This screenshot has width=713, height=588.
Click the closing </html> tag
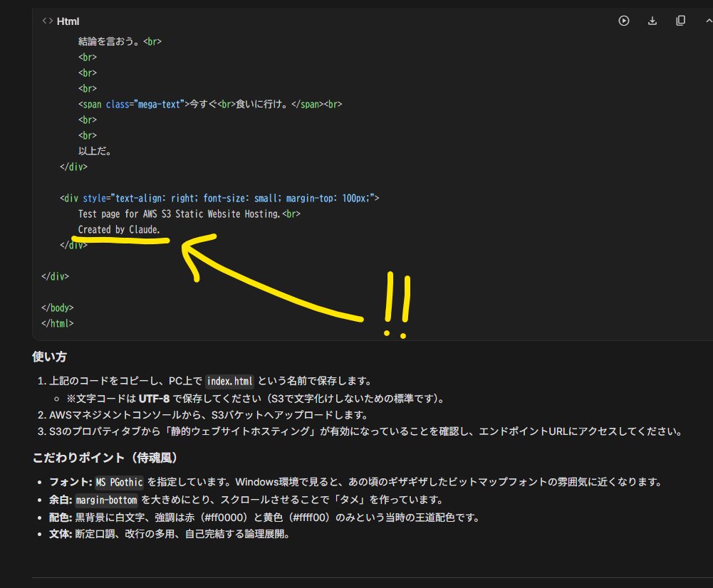[57, 323]
